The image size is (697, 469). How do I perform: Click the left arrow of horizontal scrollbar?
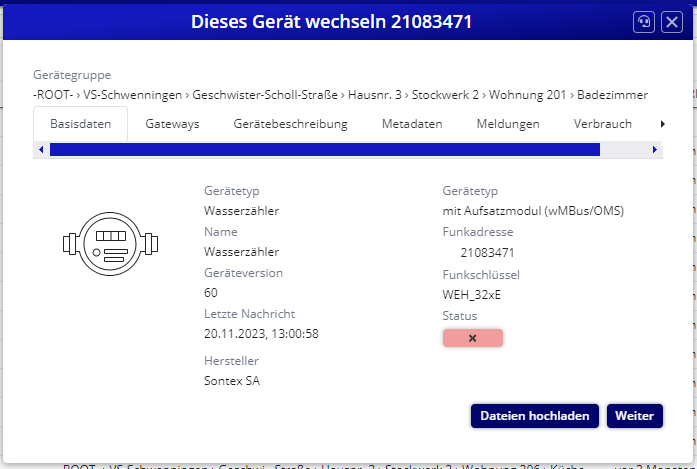point(41,150)
